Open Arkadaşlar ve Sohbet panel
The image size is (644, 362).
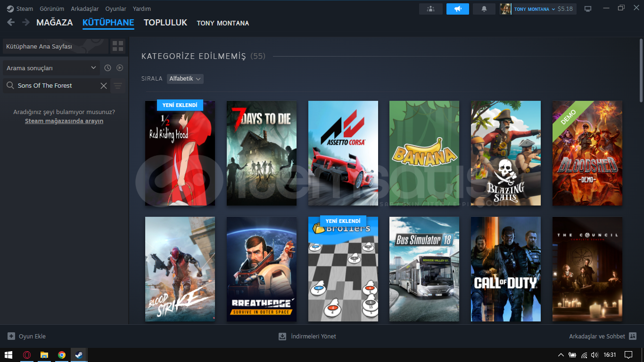pos(603,336)
